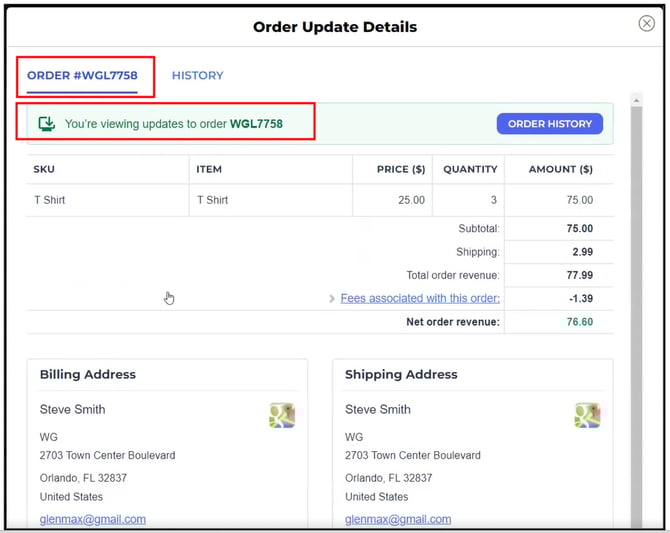Click the QUANTITY column header
The height and width of the screenshot is (533, 670).
470,169
